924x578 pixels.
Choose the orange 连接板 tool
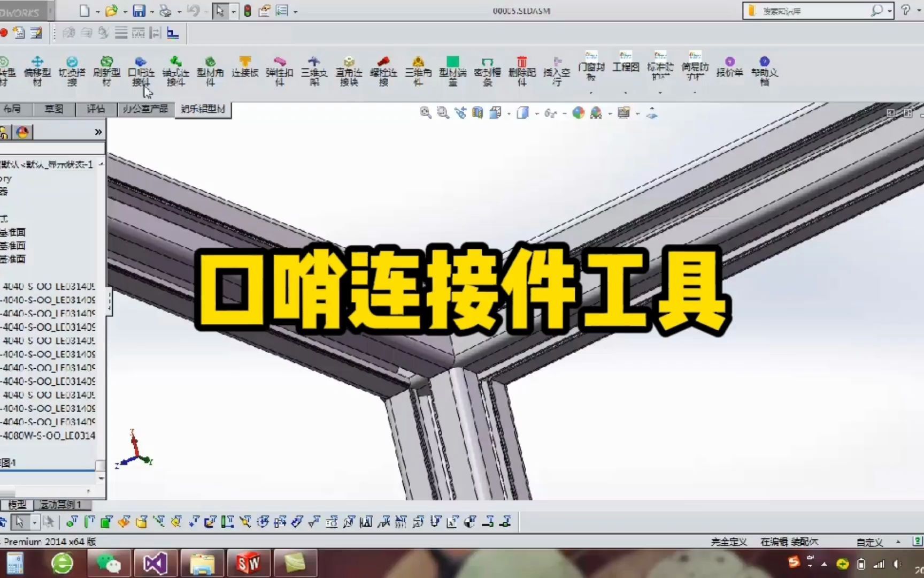245,67
